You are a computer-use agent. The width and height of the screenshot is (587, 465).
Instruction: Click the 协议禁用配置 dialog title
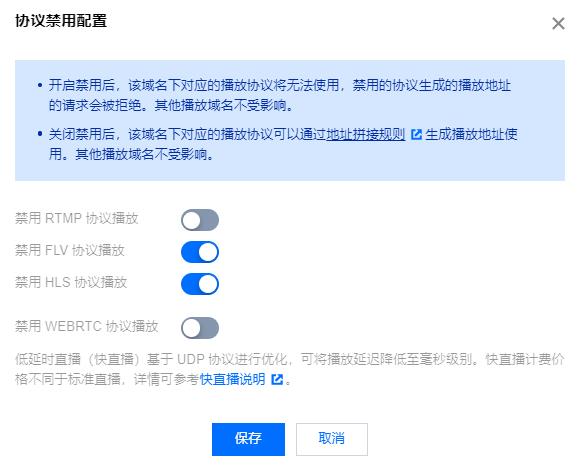(61, 21)
